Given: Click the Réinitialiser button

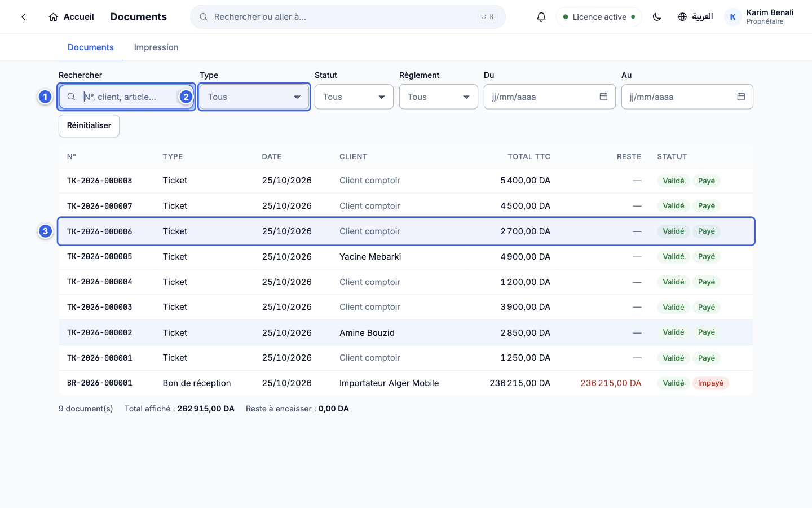Looking at the screenshot, I should (x=89, y=125).
